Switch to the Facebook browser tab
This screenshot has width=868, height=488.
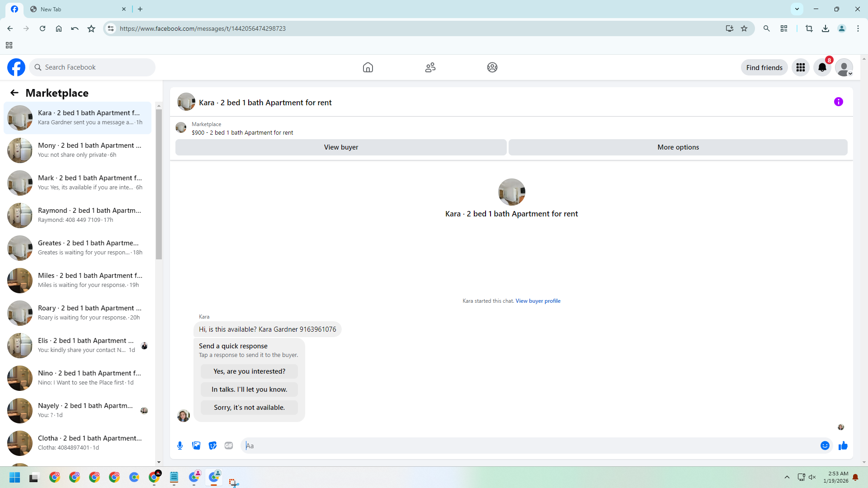pyautogui.click(x=14, y=9)
